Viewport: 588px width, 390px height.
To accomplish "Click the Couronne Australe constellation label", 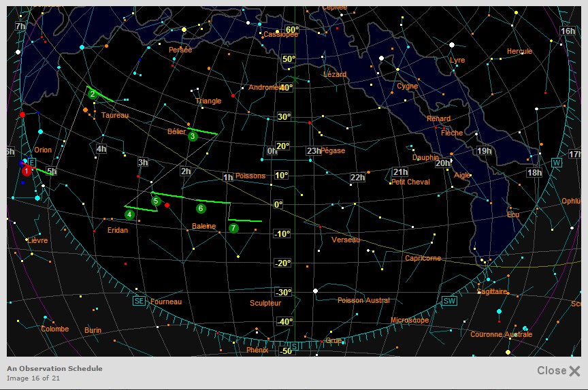I will tap(502, 334).
